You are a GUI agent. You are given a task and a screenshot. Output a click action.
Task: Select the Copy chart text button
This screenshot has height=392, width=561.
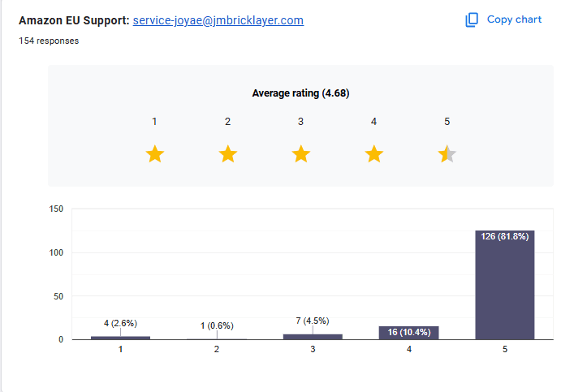pos(514,19)
